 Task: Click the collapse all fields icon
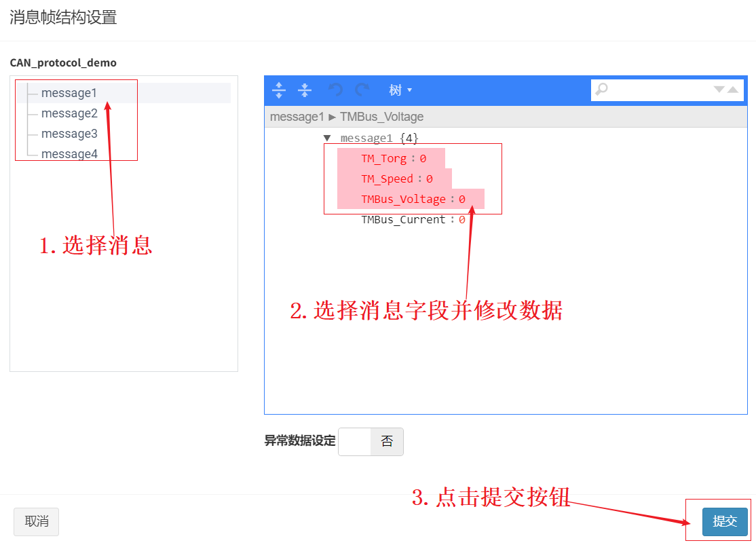pyautogui.click(x=305, y=90)
